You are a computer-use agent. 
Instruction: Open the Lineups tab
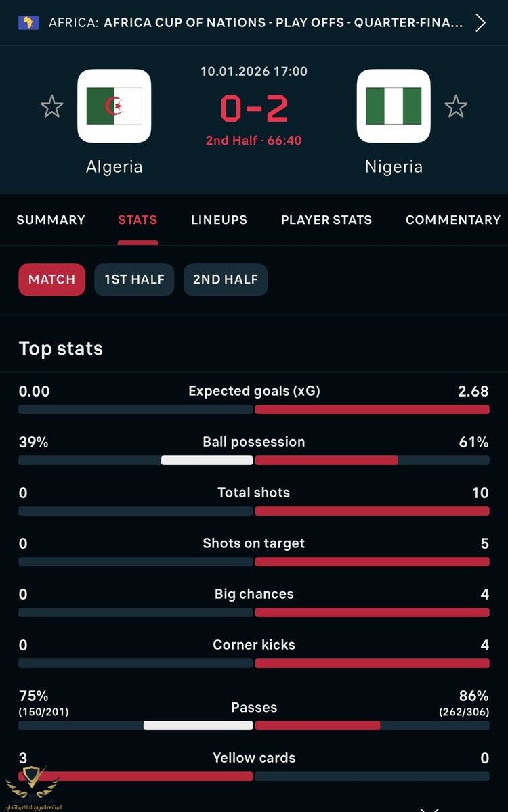[219, 220]
